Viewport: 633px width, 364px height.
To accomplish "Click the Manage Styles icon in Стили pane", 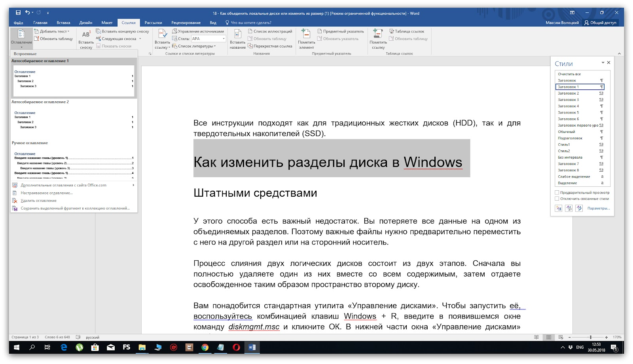I will click(579, 208).
